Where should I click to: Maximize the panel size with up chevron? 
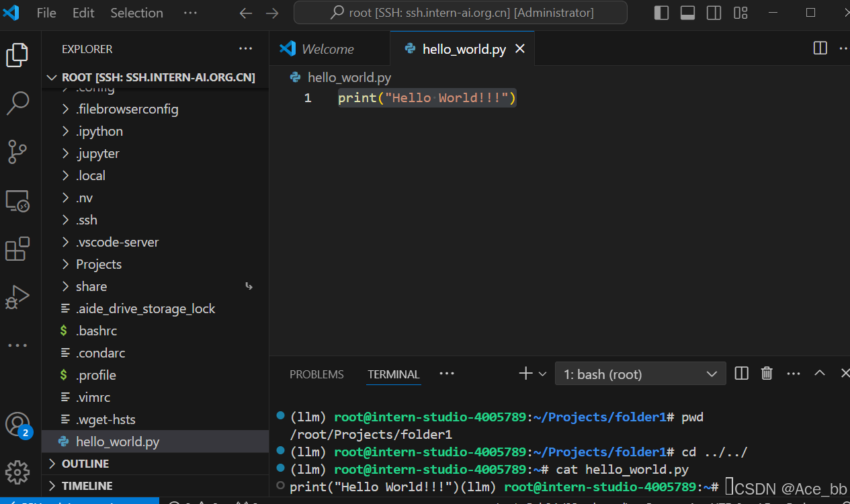pos(820,374)
